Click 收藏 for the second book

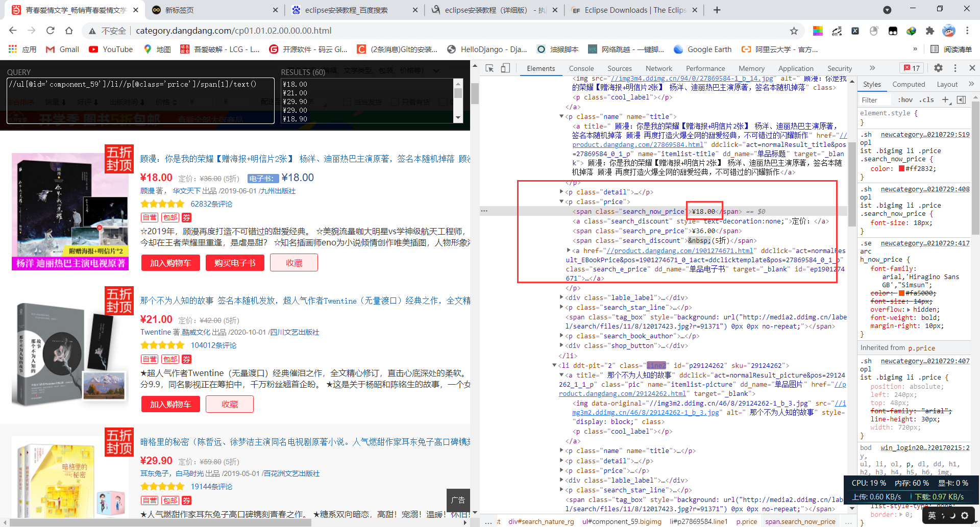(x=230, y=405)
